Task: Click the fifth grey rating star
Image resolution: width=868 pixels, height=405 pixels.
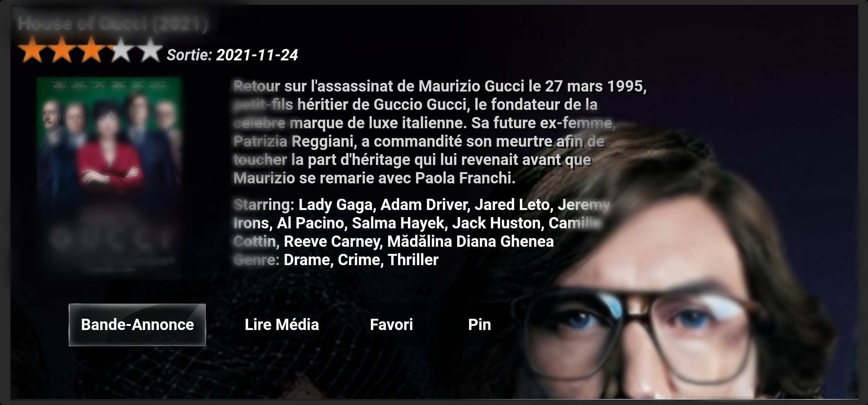Action: click(150, 50)
